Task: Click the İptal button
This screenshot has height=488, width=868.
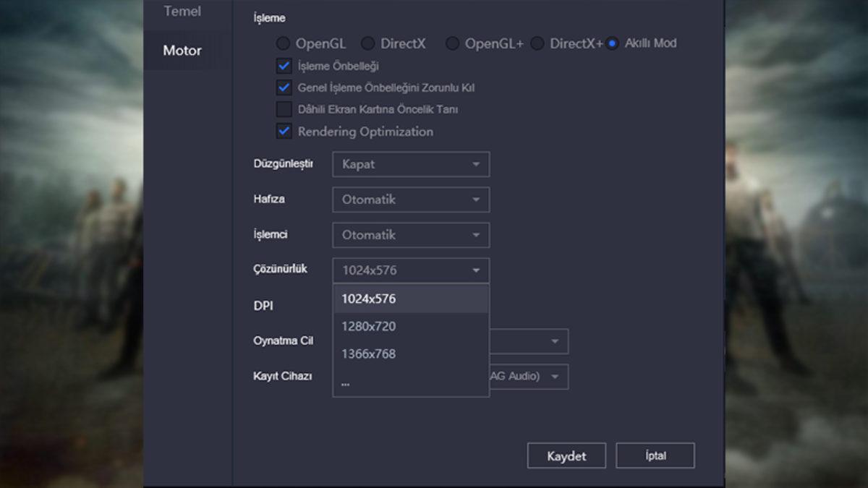Action: pyautogui.click(x=655, y=456)
